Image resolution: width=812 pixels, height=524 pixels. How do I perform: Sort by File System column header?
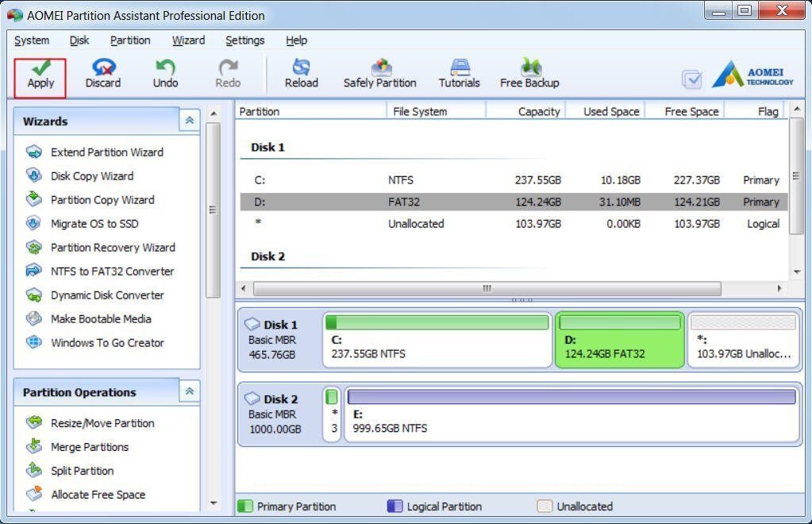click(x=436, y=111)
